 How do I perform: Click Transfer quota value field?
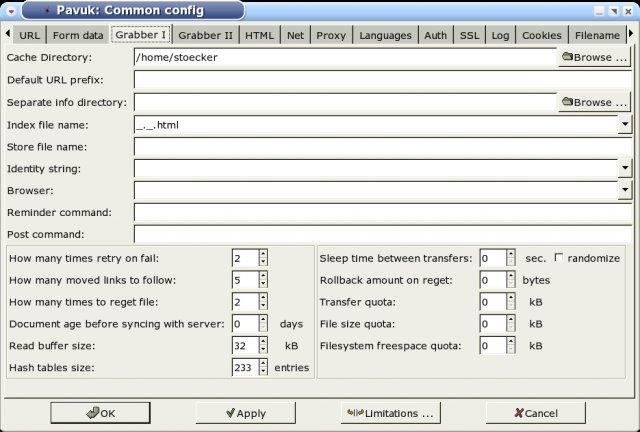click(493, 302)
